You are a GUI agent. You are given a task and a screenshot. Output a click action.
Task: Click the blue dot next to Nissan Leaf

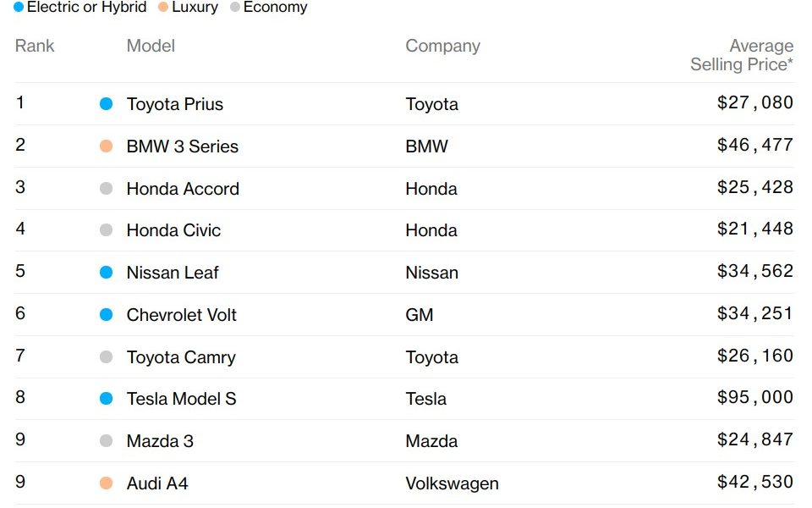tap(107, 272)
